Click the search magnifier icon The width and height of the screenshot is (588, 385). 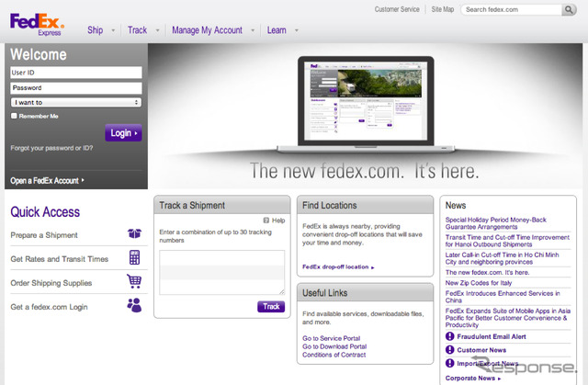point(569,10)
